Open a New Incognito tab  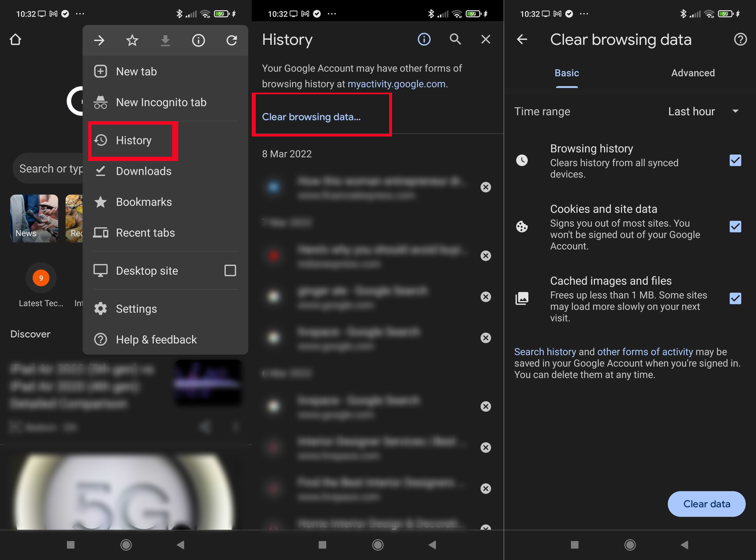[165, 102]
